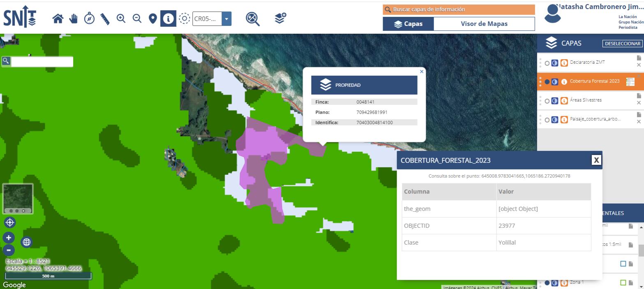Click the globe button on the map
644x289 pixels.
pyautogui.click(x=27, y=242)
